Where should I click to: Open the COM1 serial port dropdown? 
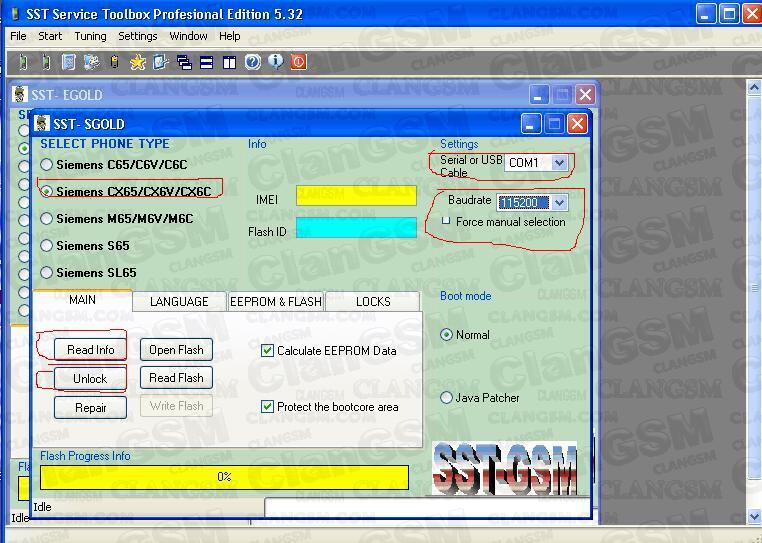point(559,162)
